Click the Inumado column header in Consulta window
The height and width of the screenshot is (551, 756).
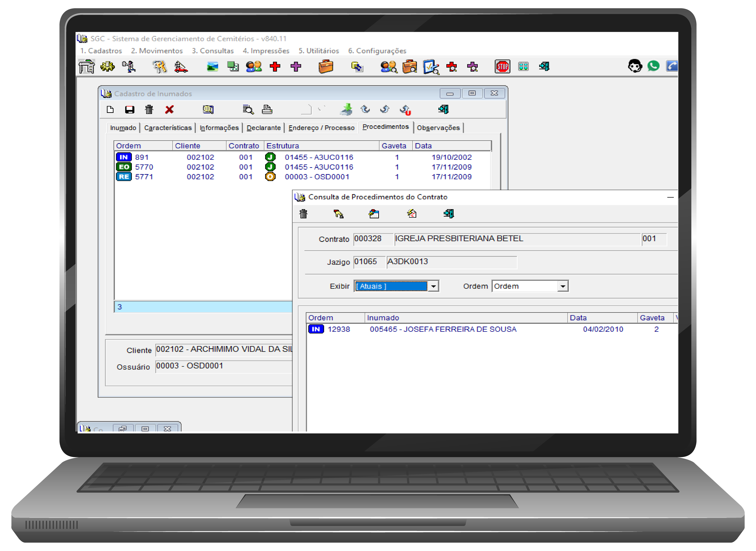[466, 318]
